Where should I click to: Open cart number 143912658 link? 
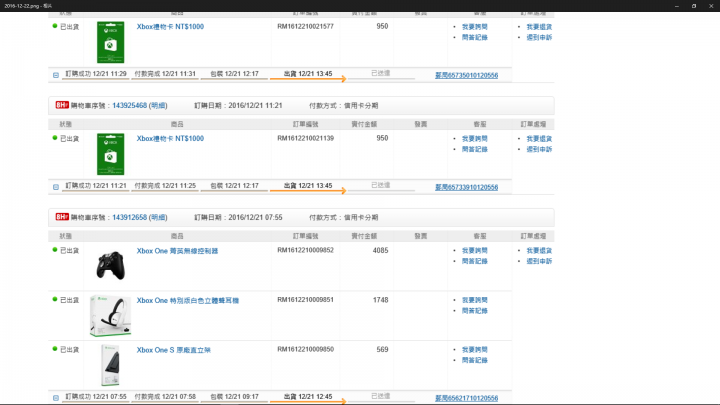point(129,217)
